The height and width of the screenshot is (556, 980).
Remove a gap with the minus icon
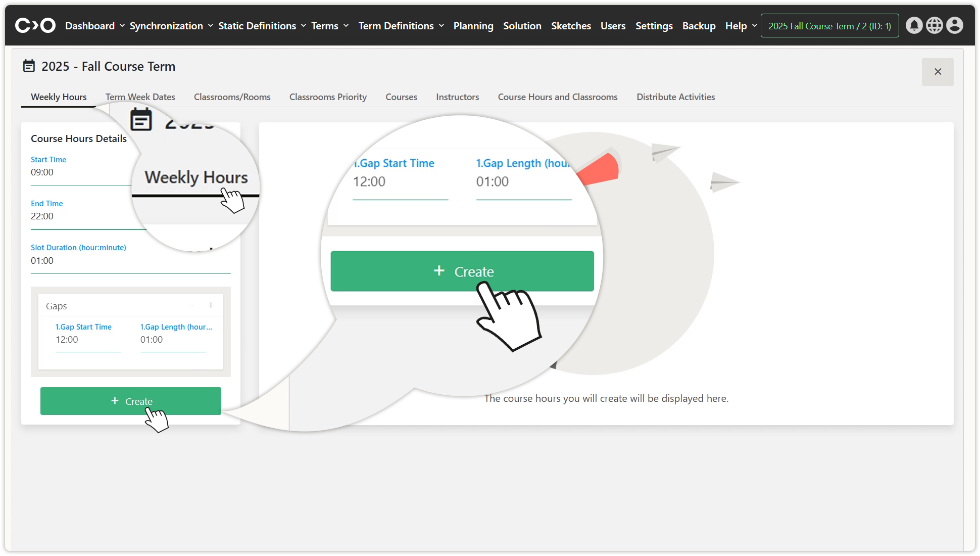[x=191, y=305]
